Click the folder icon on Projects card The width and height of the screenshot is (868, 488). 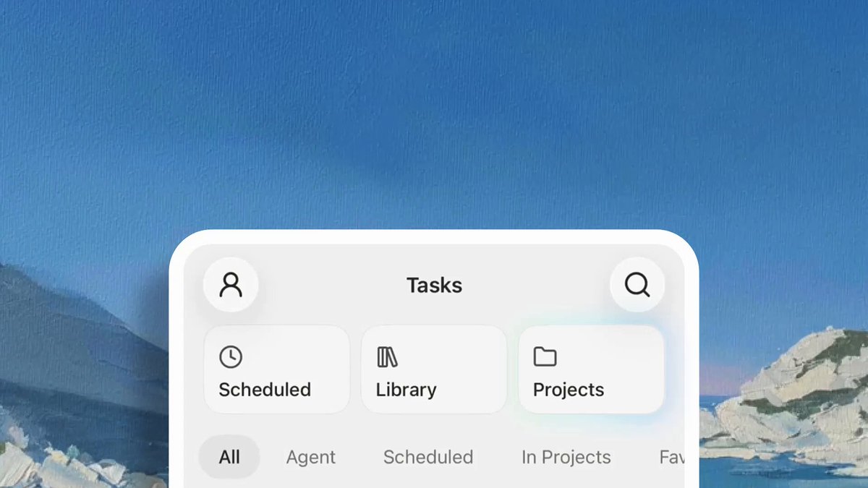coord(545,356)
